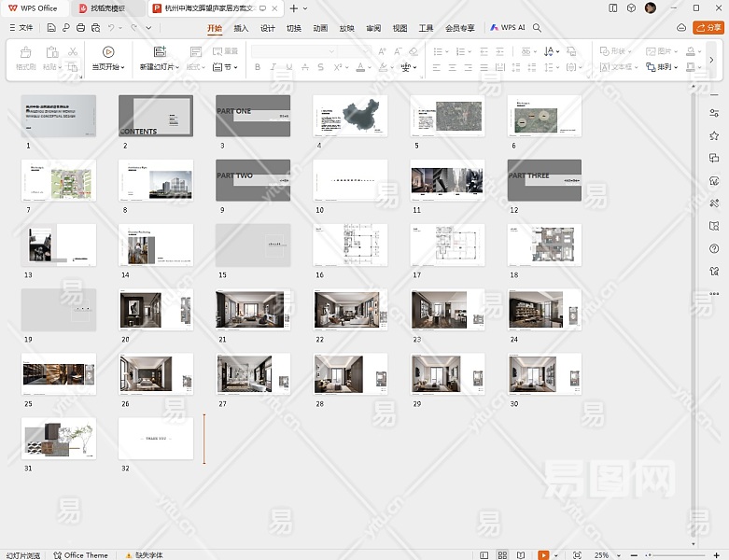The width and height of the screenshot is (729, 560).
Task: Click the 当页开始 play icon
Action: 108,52
